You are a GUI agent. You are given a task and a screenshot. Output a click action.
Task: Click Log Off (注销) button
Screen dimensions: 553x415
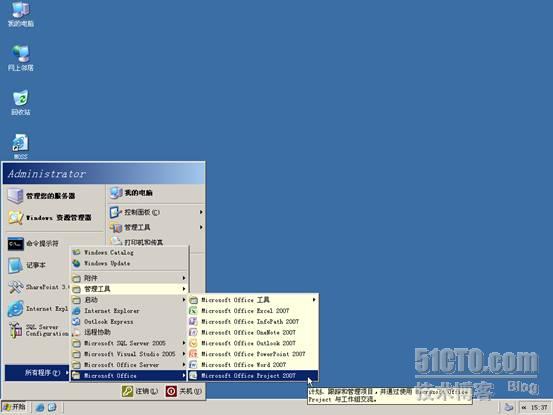[x=140, y=391]
